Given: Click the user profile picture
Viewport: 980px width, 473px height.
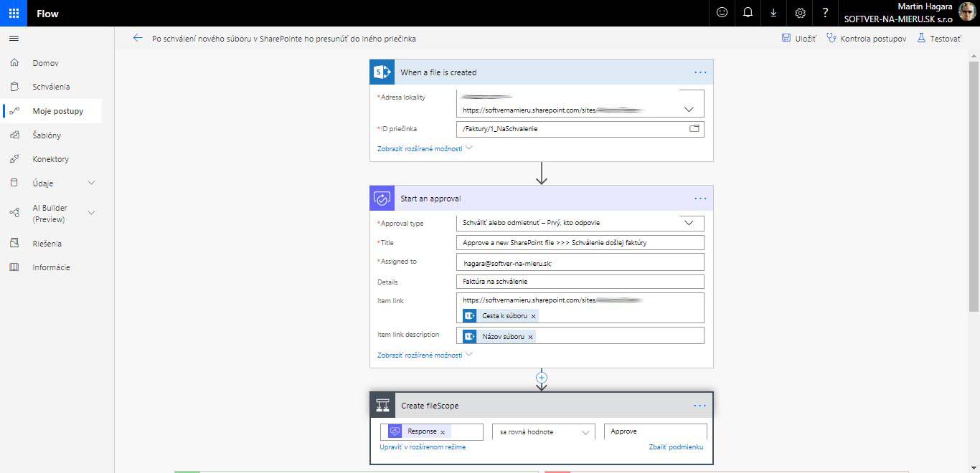Looking at the screenshot, I should click(x=967, y=13).
